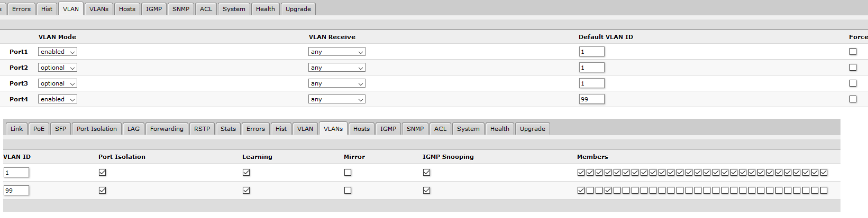Open the VLAN tab in lower tab row
Viewport: 868px width, 218px height.
(x=305, y=129)
